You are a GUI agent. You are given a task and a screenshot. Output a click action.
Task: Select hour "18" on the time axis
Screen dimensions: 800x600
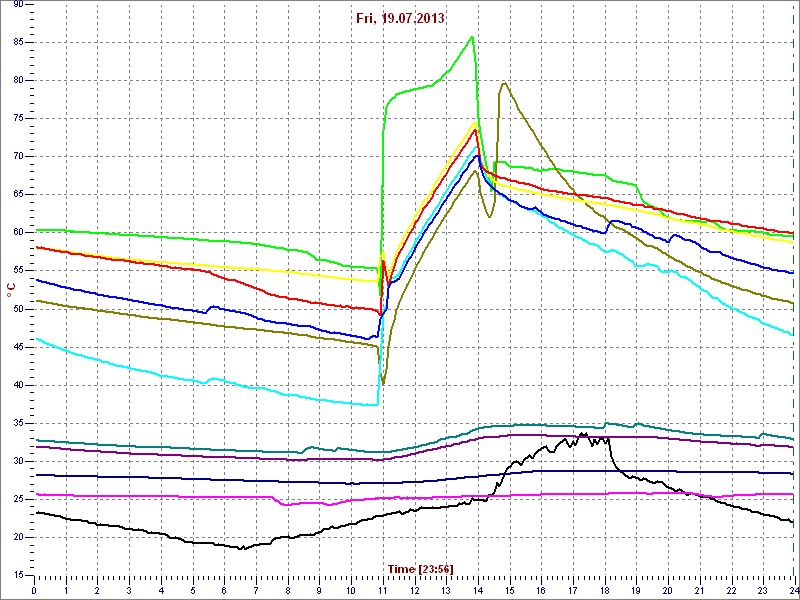605,588
